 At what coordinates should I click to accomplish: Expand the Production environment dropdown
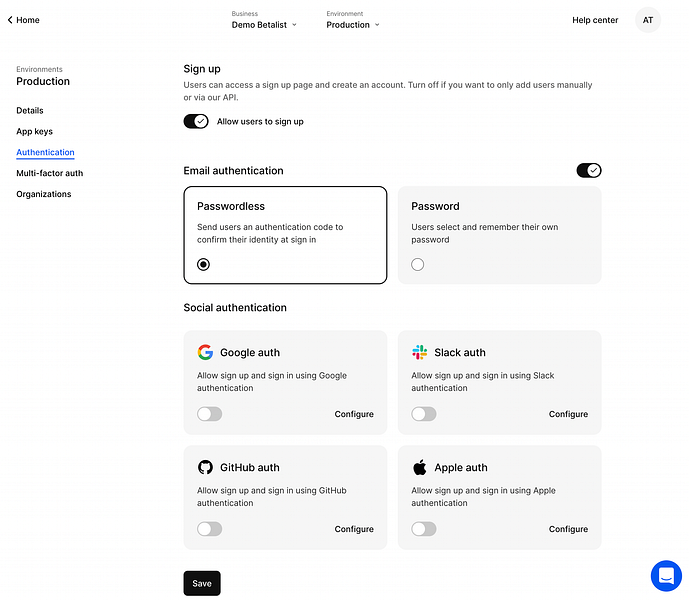[353, 25]
